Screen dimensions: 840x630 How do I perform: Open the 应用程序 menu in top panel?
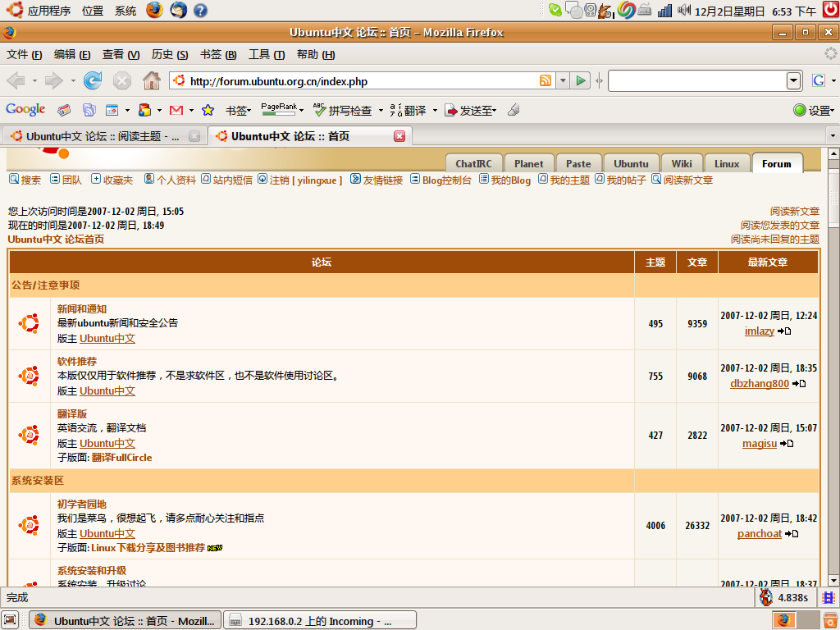click(x=48, y=11)
